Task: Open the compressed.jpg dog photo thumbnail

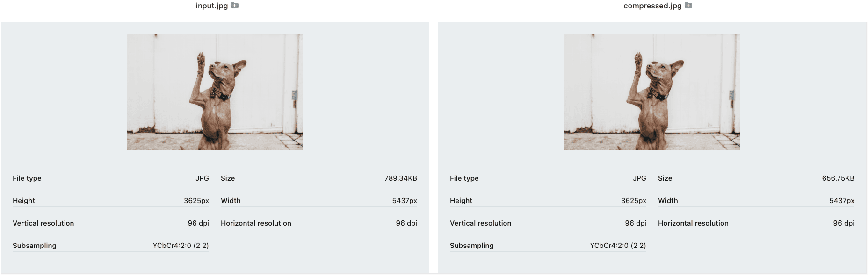Action: click(x=652, y=92)
